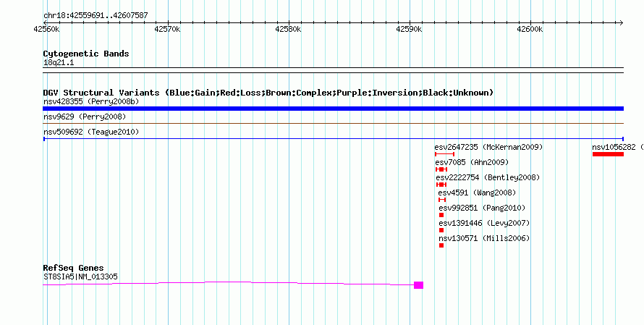
Task: Open esv992851 (Pang2010) label
Action: (x=482, y=208)
